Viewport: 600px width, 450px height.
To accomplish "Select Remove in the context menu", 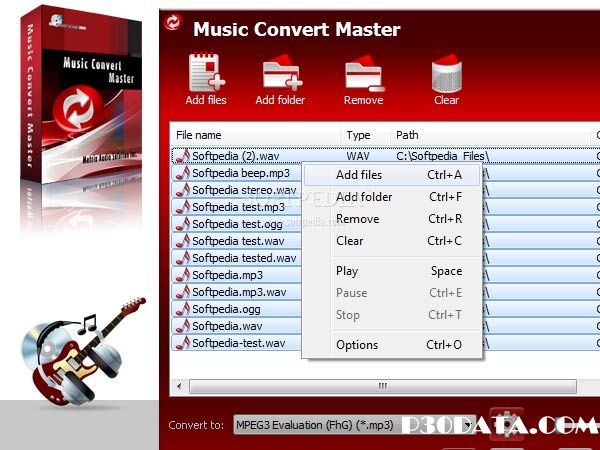I will coord(357,219).
